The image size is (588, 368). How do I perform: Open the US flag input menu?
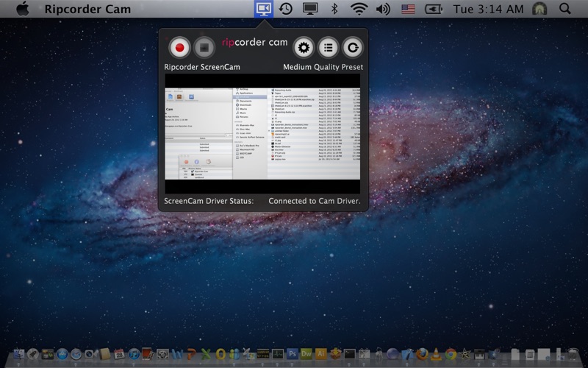(408, 9)
